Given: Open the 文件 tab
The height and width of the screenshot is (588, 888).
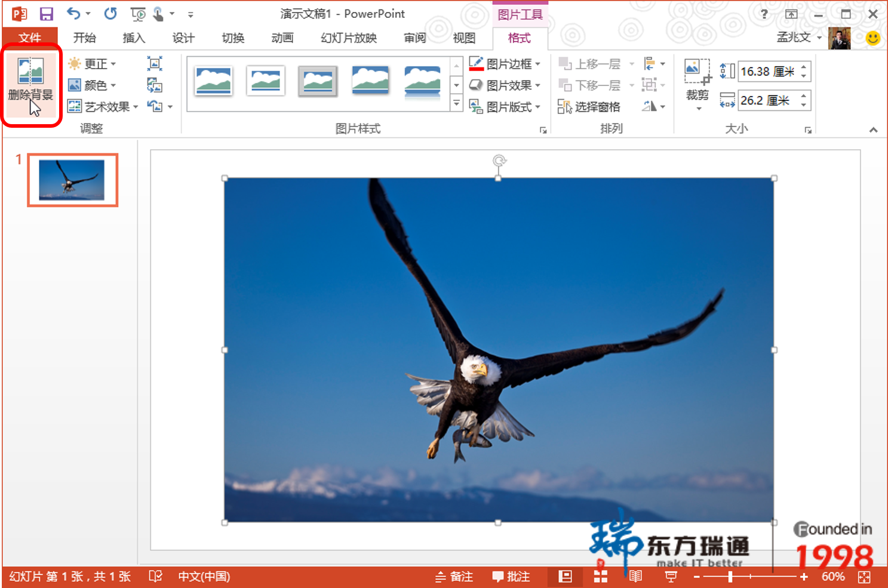Looking at the screenshot, I should coord(30,38).
